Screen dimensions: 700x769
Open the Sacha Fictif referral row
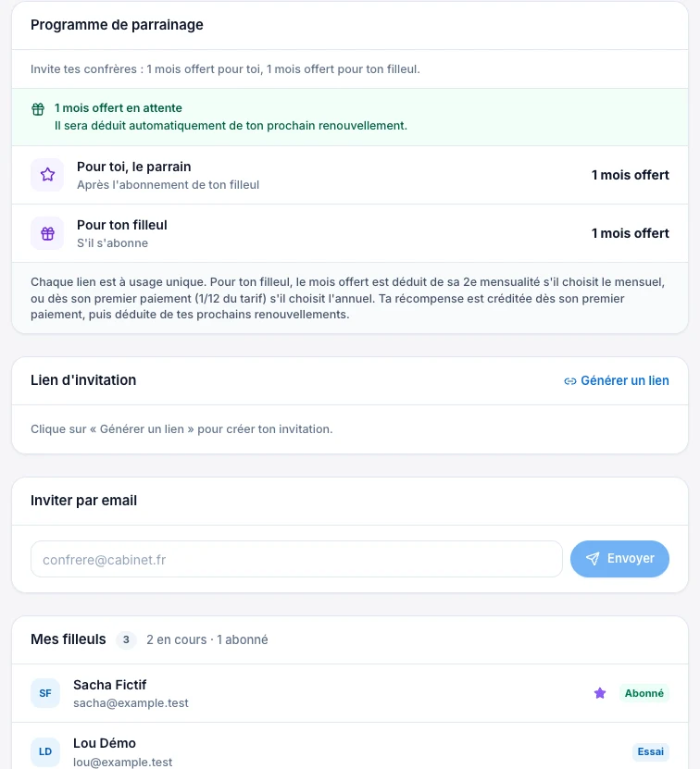(350, 693)
